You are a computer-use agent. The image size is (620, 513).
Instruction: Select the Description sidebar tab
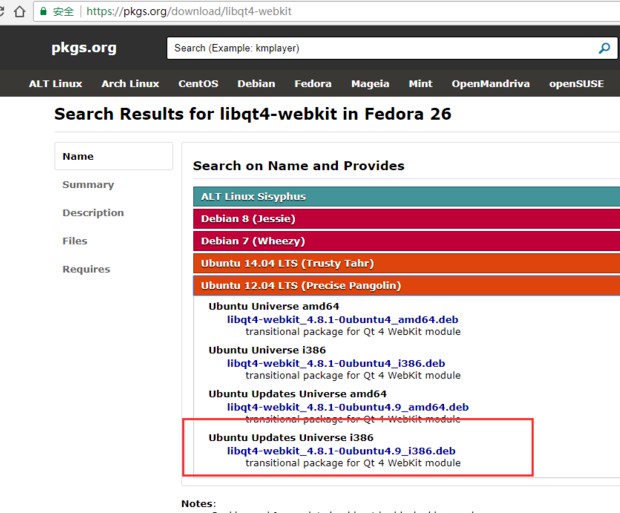(x=93, y=213)
